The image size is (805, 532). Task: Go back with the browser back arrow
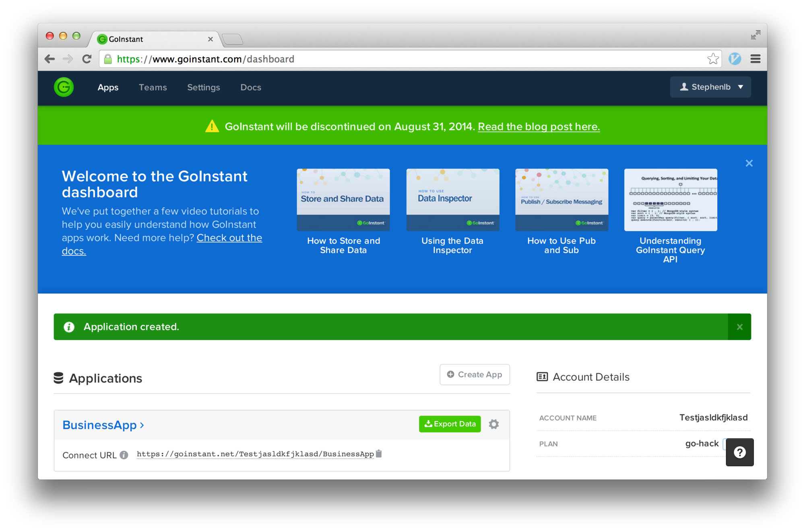click(x=50, y=59)
